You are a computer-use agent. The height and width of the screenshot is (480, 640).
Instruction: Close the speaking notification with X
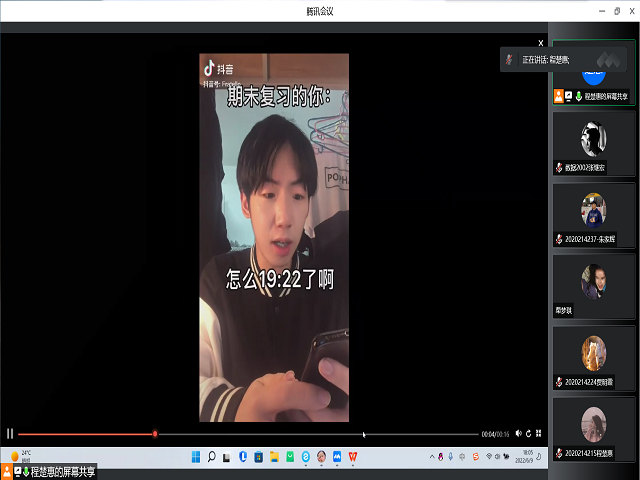541,43
